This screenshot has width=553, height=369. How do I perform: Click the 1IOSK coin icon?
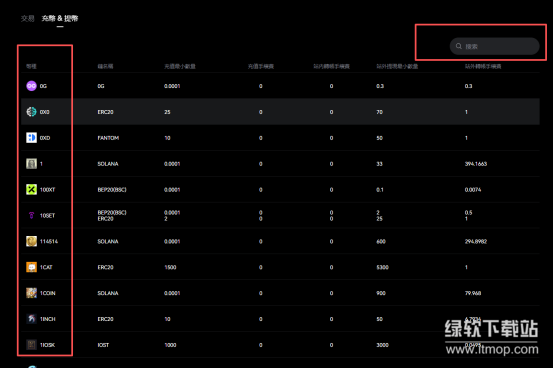[x=31, y=345]
